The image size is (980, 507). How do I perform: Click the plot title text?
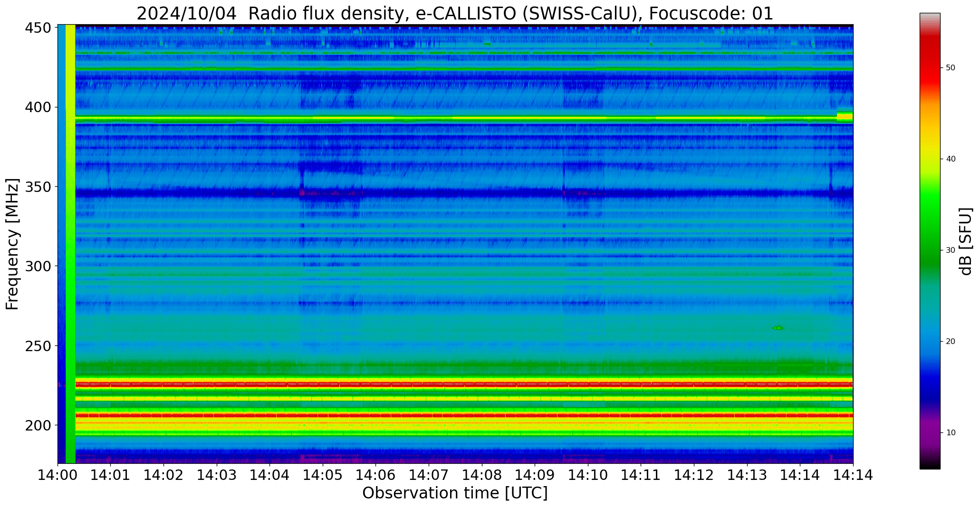tap(455, 13)
